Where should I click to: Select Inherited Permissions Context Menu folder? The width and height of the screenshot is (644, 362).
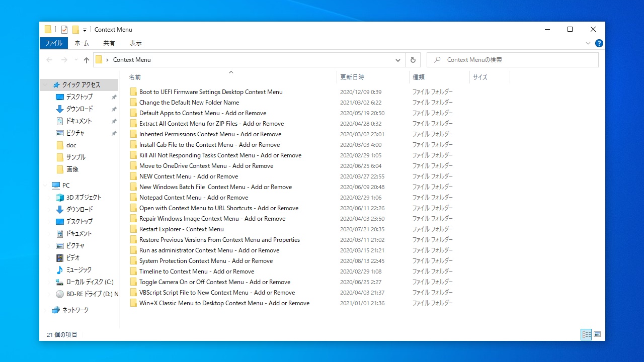coord(210,134)
